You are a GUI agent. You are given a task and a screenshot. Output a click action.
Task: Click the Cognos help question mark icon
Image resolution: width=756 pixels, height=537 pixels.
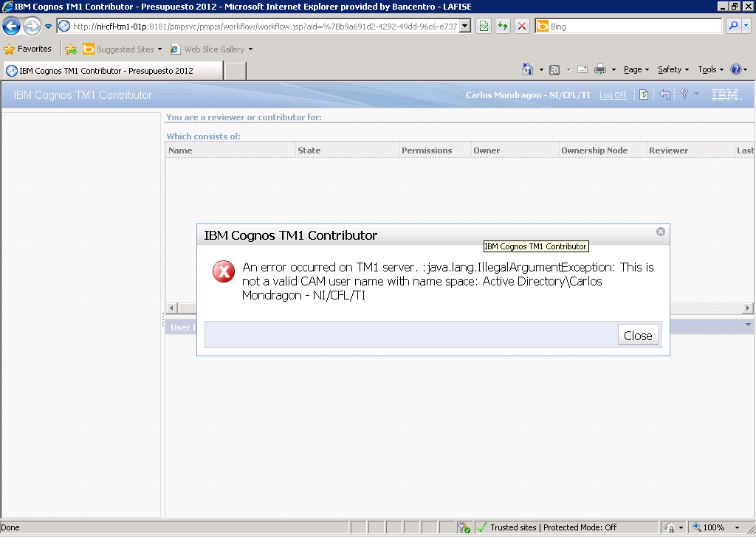pyautogui.click(x=684, y=94)
